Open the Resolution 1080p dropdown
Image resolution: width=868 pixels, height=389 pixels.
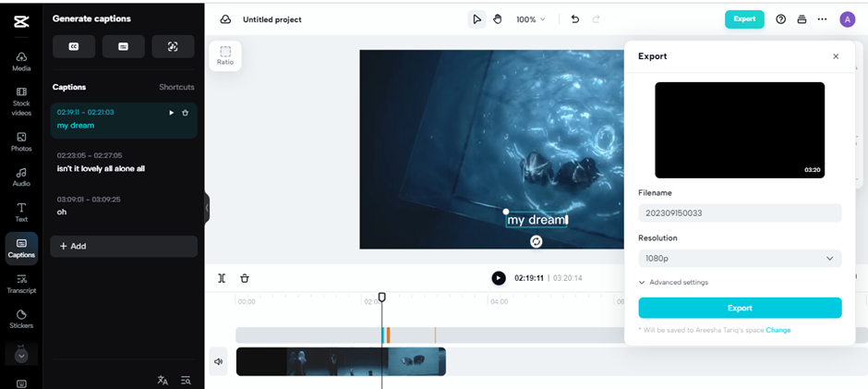(x=740, y=258)
